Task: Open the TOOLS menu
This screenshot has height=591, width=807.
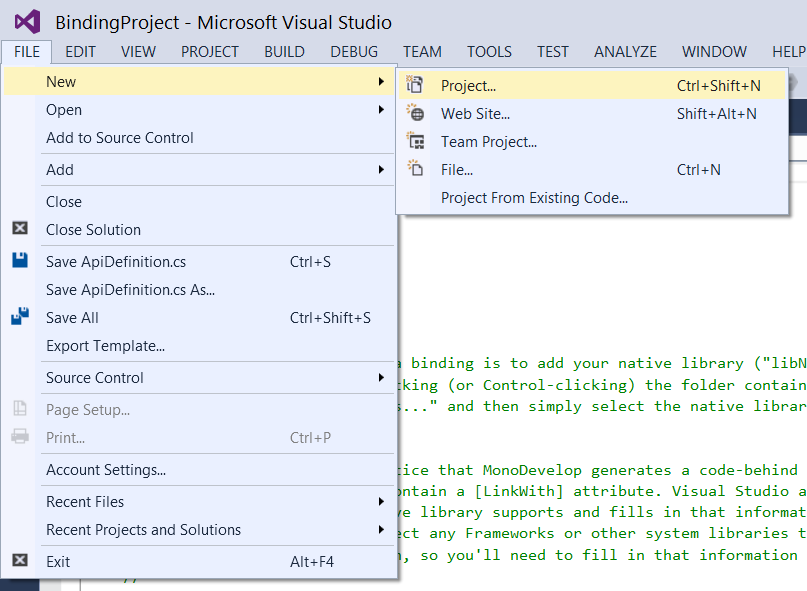Action: coord(489,51)
